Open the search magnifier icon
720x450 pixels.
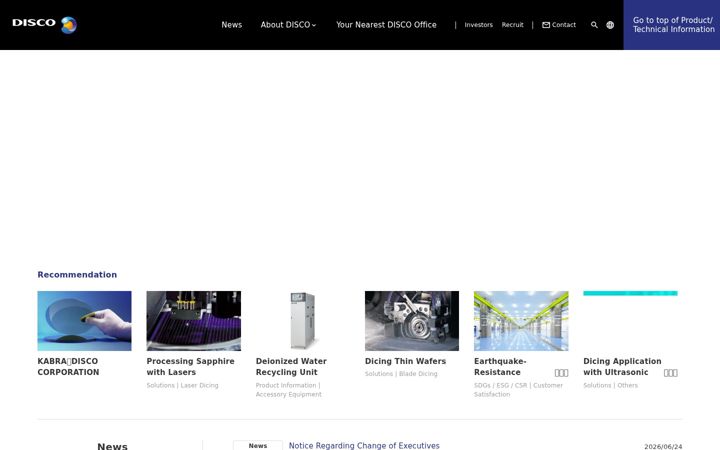point(594,25)
